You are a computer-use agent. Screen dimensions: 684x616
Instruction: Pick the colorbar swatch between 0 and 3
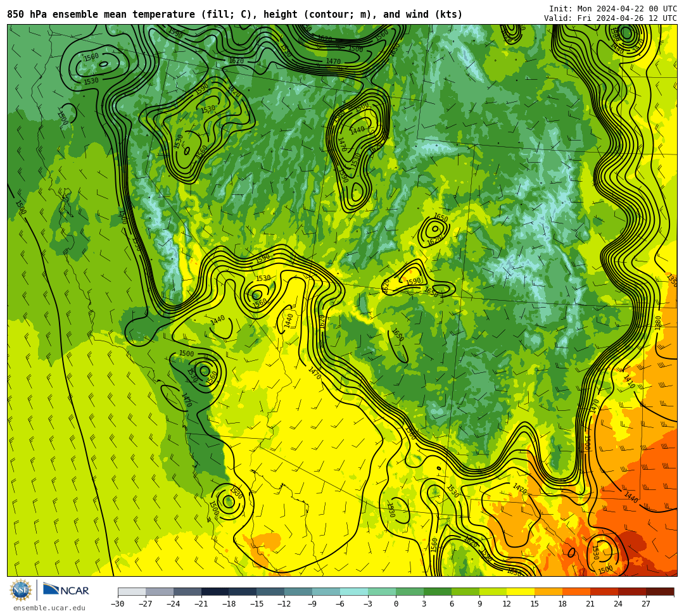[410, 591]
